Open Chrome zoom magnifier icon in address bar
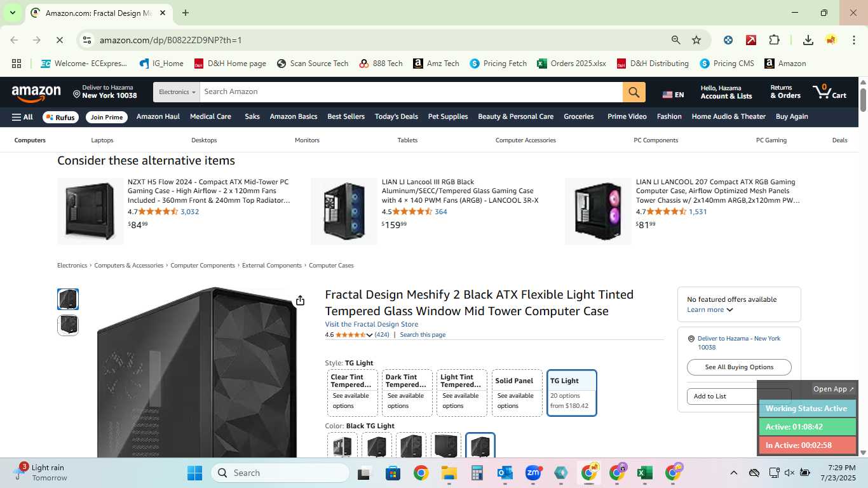This screenshot has height=488, width=868. 676,40
